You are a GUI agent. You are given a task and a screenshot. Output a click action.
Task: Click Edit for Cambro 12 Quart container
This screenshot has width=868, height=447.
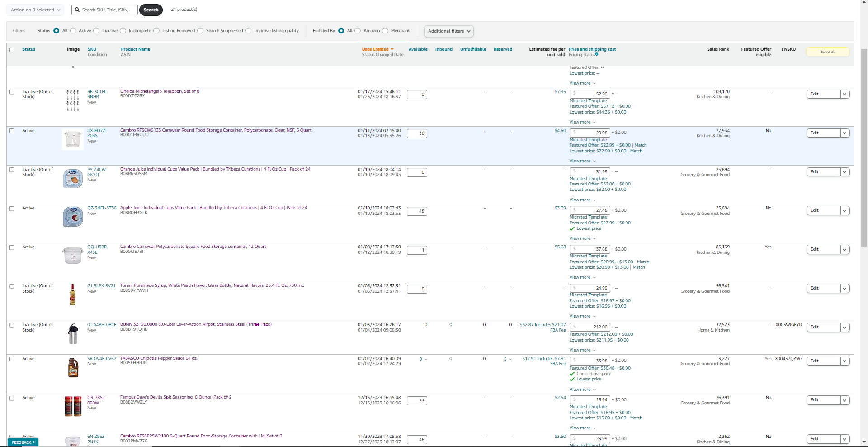pyautogui.click(x=823, y=249)
